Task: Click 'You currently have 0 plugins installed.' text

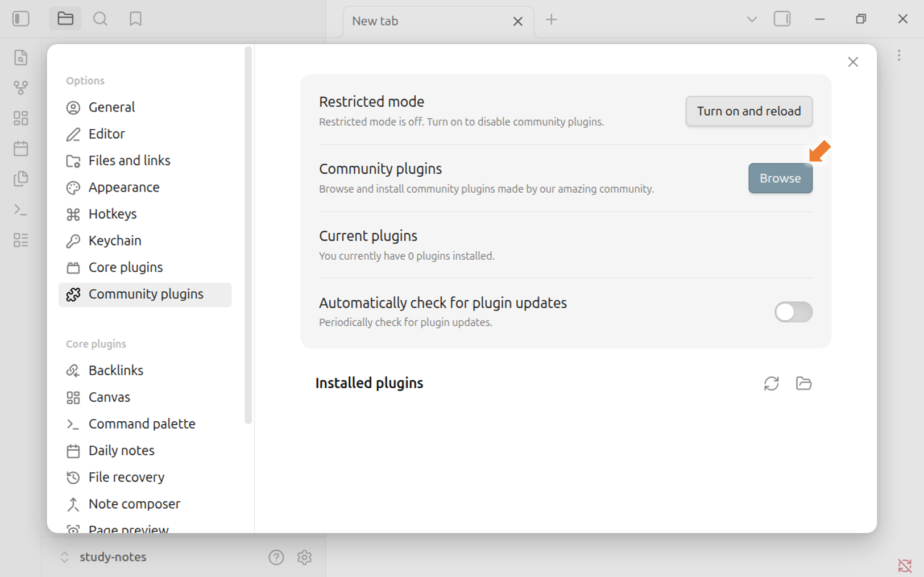Action: 407,256
